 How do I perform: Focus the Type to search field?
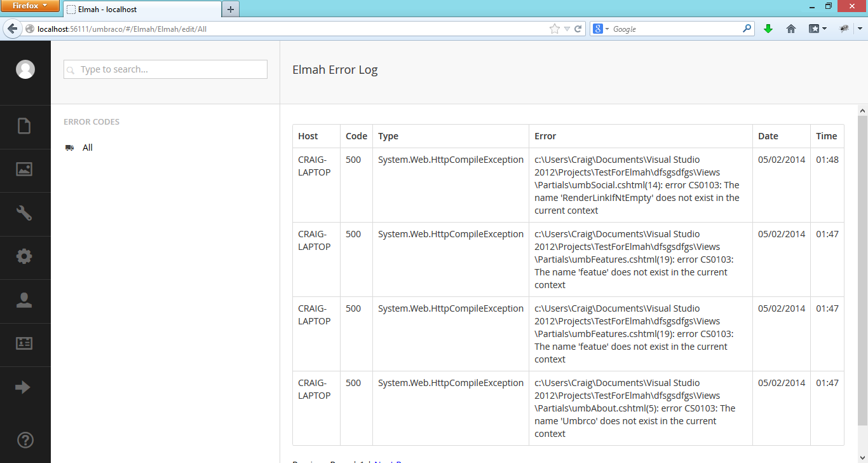pyautogui.click(x=165, y=69)
